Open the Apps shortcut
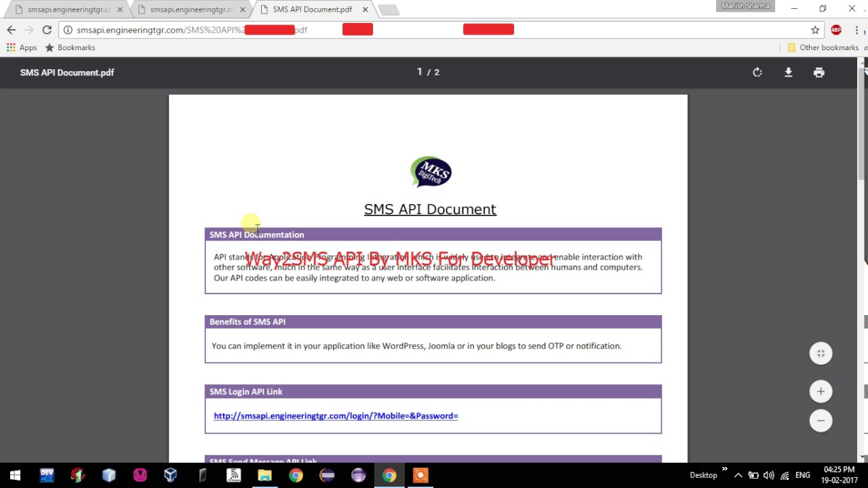868x488 pixels. [22, 47]
